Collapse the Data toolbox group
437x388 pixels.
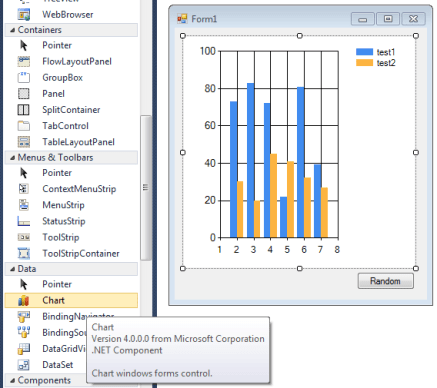12,269
